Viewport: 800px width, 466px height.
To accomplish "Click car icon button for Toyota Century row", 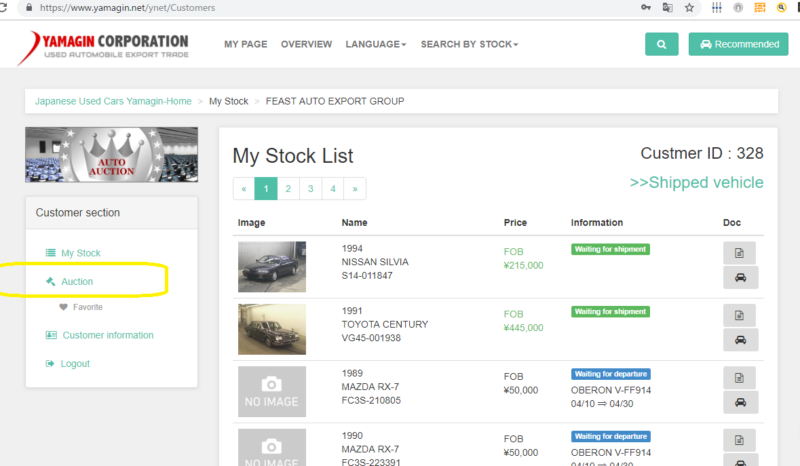I will (x=740, y=340).
